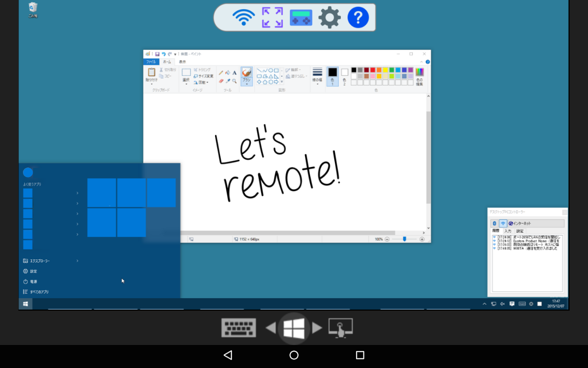Image resolution: width=588 pixels, height=368 pixels.
Task: Tap the blue question mark help icon
Action: click(x=358, y=17)
